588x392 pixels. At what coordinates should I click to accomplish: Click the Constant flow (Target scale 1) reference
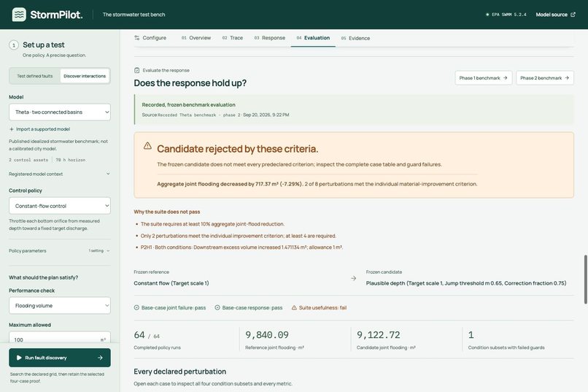(171, 283)
